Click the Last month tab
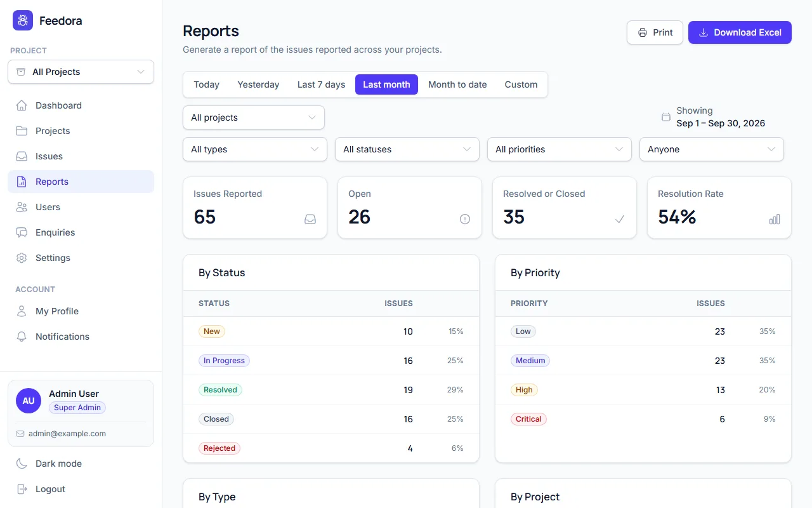The width and height of the screenshot is (812, 508). click(x=386, y=84)
